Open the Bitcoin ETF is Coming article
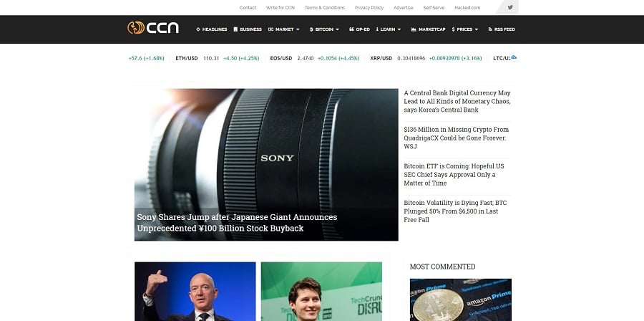Screen dimensions: 644x321 tap(454, 174)
